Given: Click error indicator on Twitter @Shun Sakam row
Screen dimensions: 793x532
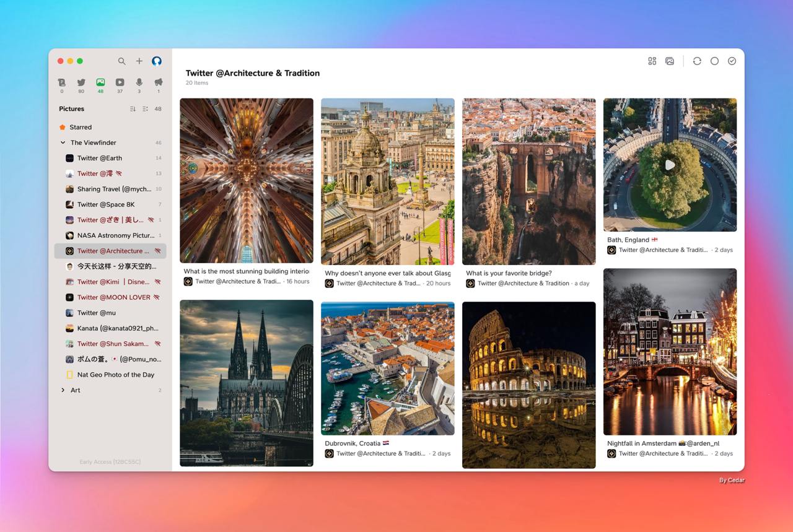Looking at the screenshot, I should pos(157,344).
